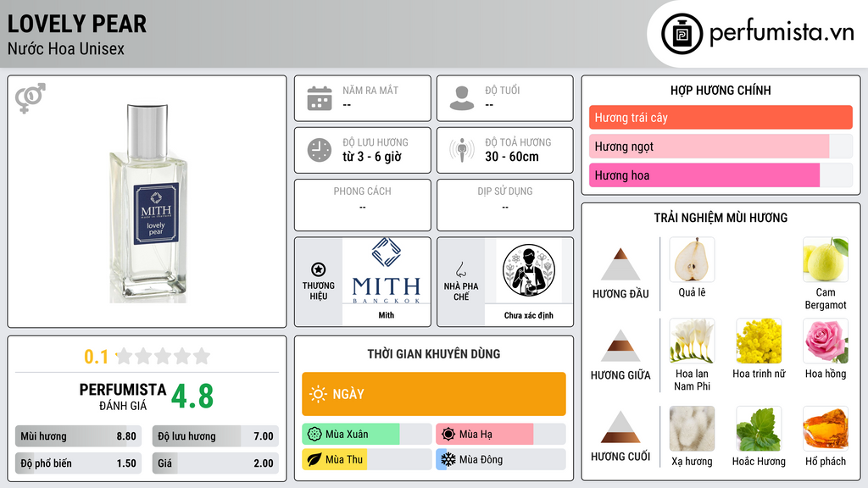Click the perfumista.vn bottle logo icon
868x488 pixels.
[682, 34]
